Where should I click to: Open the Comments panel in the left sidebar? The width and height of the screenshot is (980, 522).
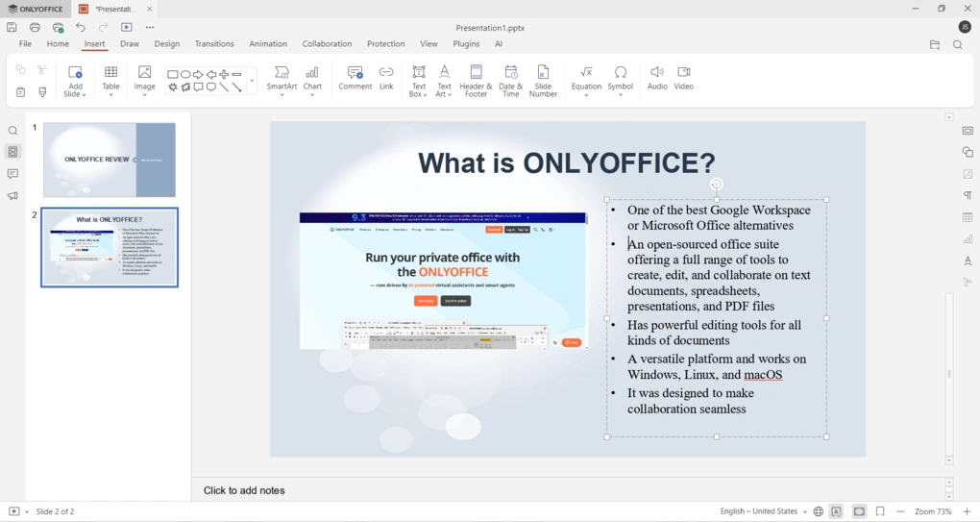[12, 174]
